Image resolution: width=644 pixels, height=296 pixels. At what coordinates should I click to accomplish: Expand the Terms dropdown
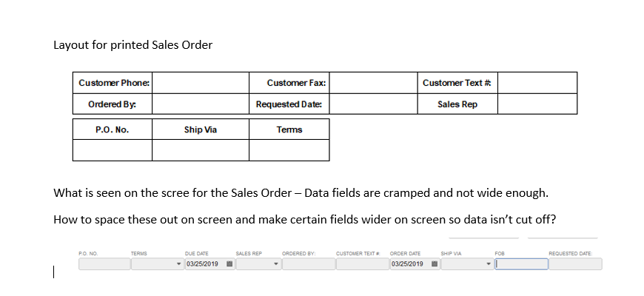pos(178,264)
